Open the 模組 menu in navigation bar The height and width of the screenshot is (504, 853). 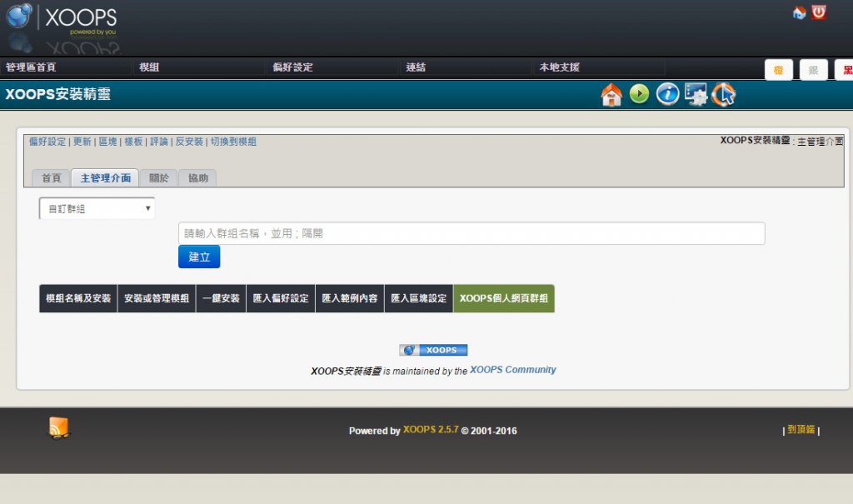[x=149, y=67]
